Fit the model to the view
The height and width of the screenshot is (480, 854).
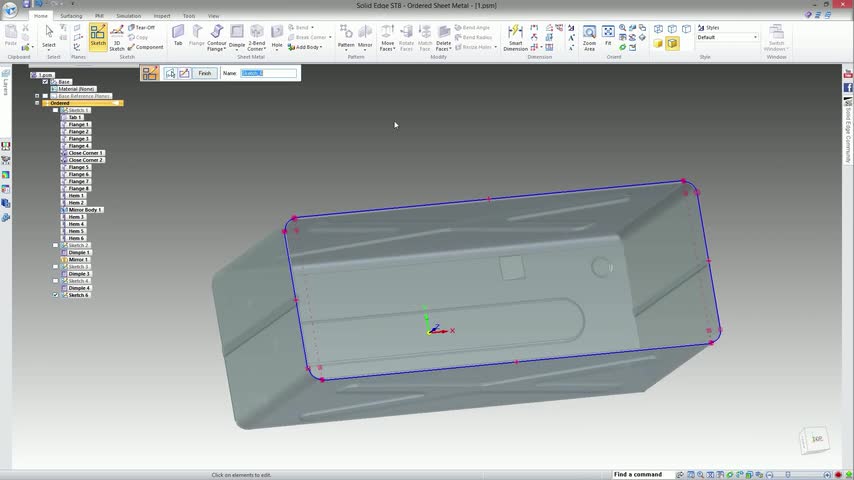(x=608, y=36)
